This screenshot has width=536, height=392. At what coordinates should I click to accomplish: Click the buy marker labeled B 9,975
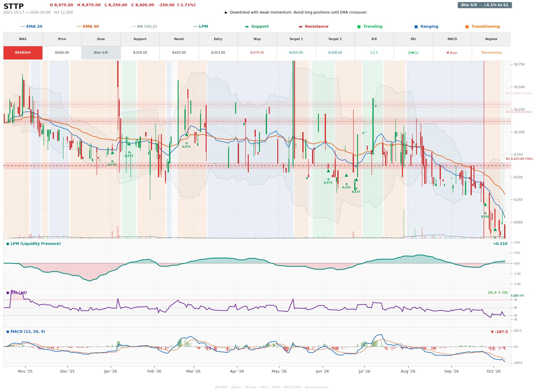(187, 134)
